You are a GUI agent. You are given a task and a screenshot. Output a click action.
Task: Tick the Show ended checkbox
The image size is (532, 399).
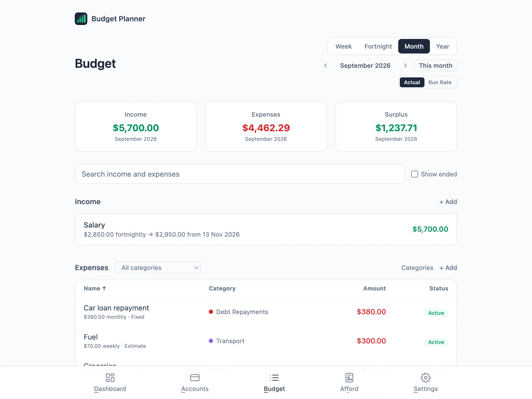click(x=415, y=174)
